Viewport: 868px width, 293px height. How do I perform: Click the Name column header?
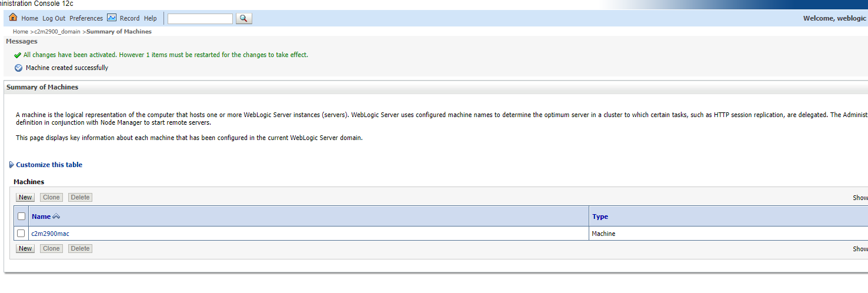pyautogui.click(x=41, y=217)
